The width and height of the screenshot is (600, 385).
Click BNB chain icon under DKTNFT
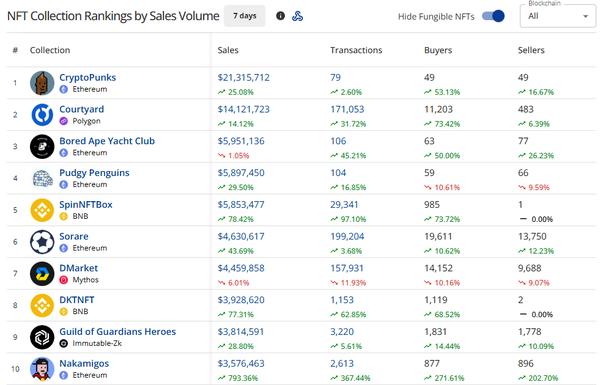tap(64, 312)
